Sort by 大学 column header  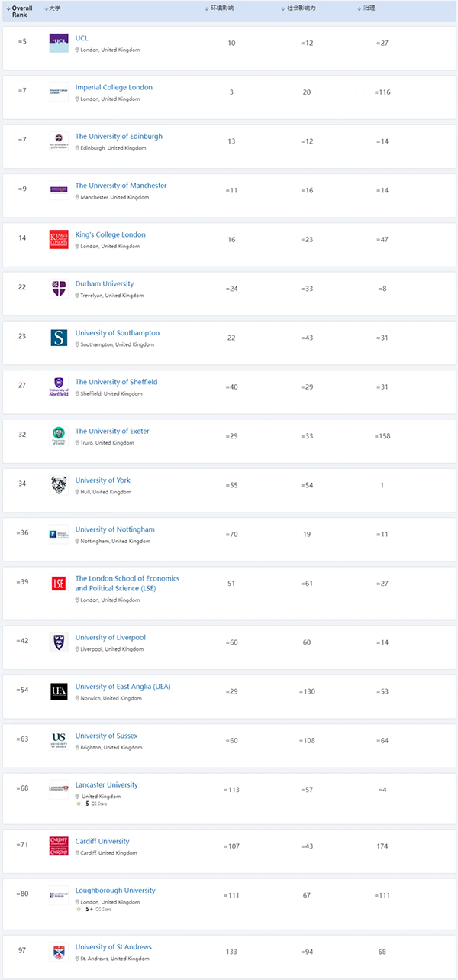pyautogui.click(x=53, y=8)
